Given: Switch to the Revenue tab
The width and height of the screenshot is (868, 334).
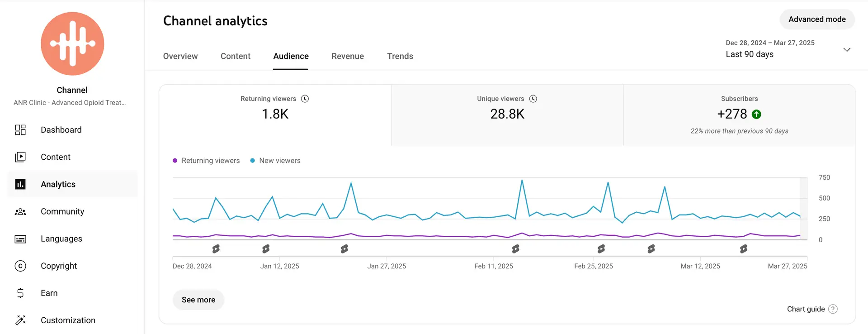Looking at the screenshot, I should [x=347, y=56].
